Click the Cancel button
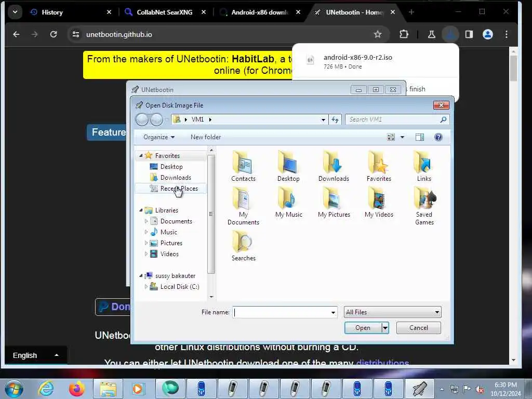This screenshot has width=532, height=399. (x=418, y=328)
